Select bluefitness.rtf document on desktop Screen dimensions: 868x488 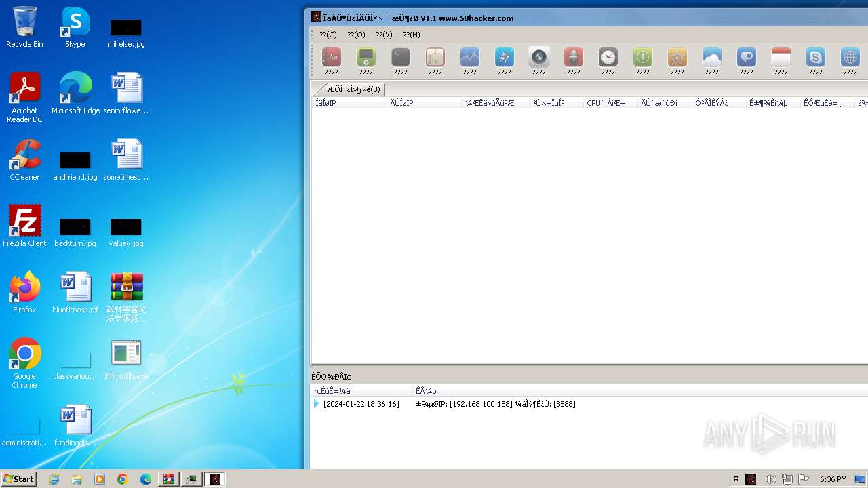75,293
